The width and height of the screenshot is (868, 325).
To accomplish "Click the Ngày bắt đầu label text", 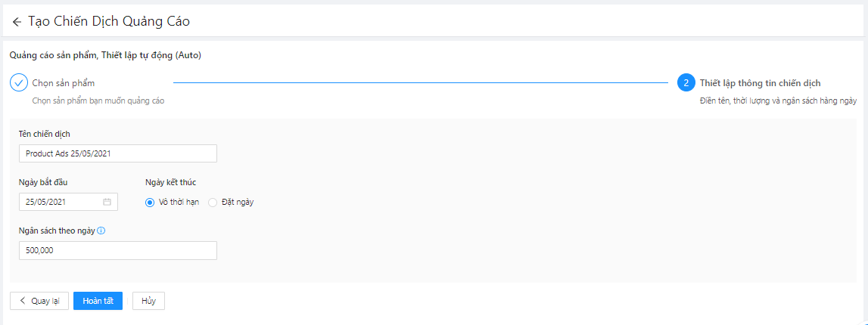I will click(x=44, y=182).
